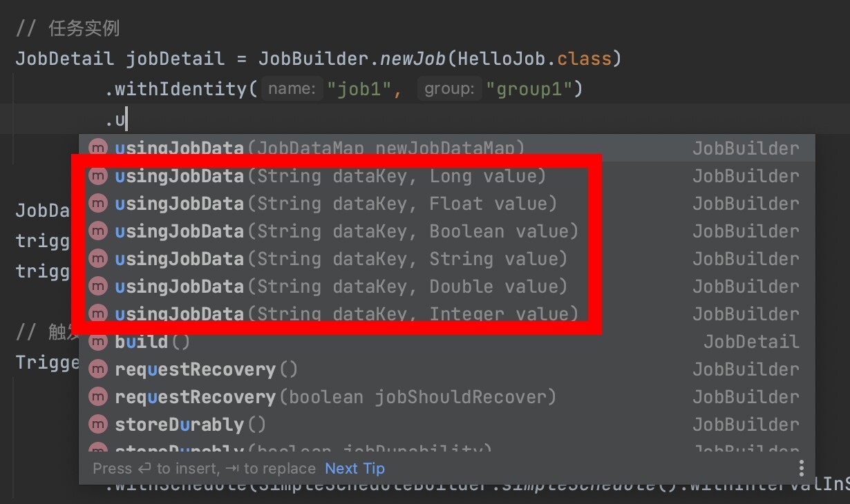
Task: Click the "name:" parameter hint
Action: pos(292,89)
